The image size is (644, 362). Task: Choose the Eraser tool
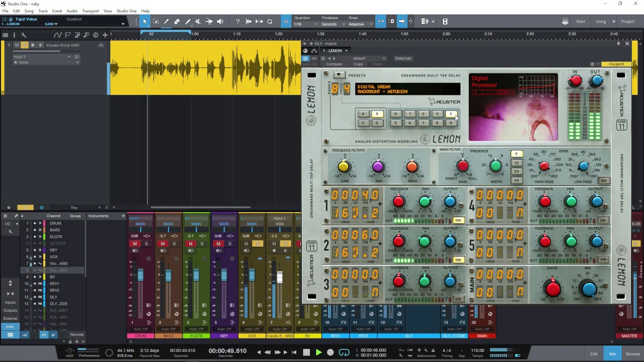click(x=177, y=22)
